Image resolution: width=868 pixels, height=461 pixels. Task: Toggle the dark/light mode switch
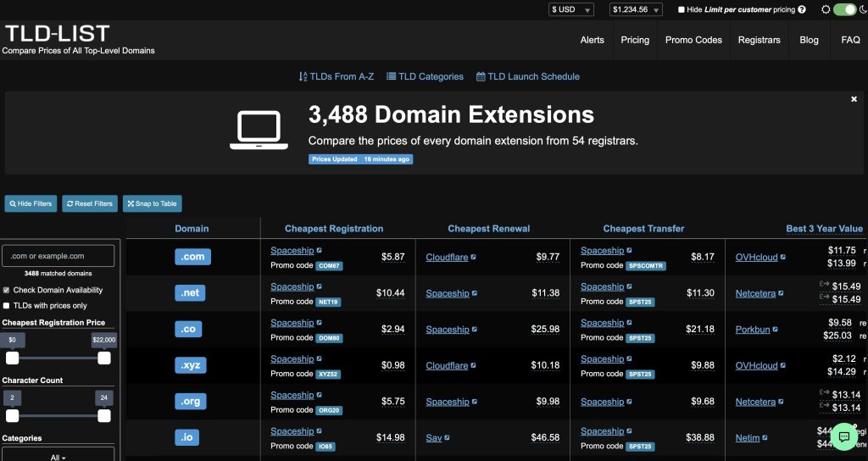pyautogui.click(x=844, y=9)
